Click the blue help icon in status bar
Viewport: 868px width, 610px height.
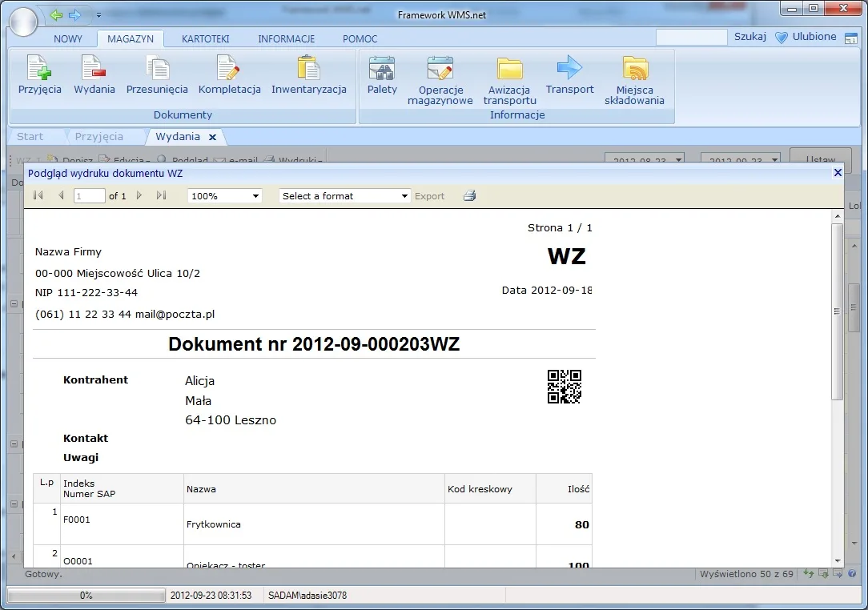pos(852,574)
